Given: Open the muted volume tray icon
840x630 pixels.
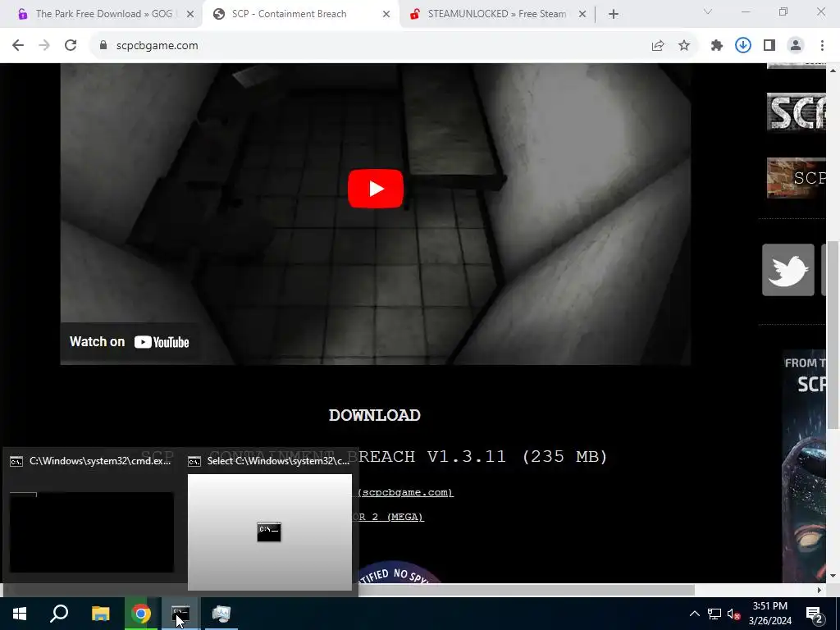Looking at the screenshot, I should pyautogui.click(x=733, y=614).
